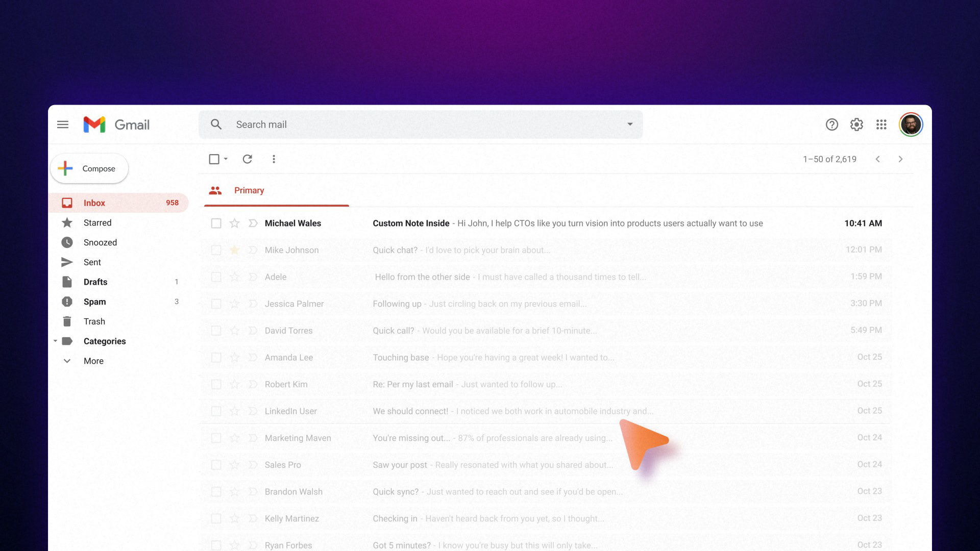
Task: Click the Compose button
Action: [89, 169]
